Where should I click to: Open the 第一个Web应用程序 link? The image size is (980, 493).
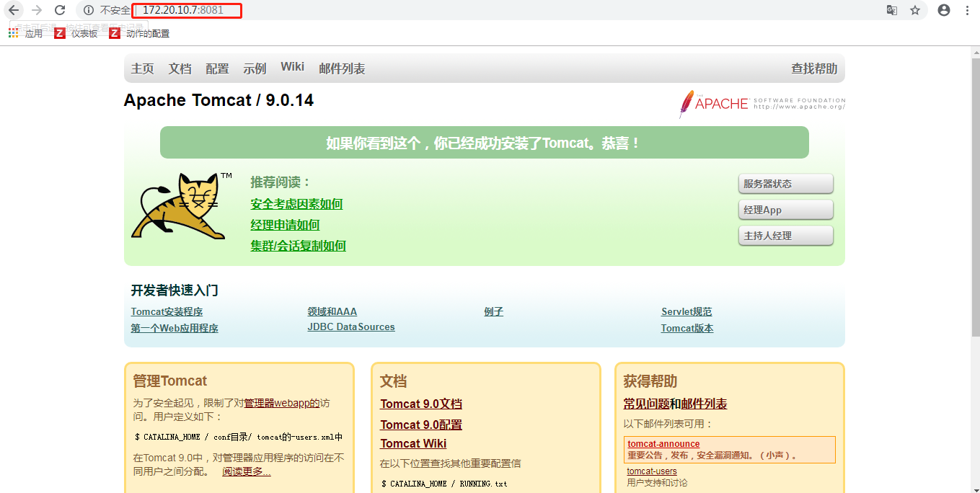pyautogui.click(x=175, y=328)
